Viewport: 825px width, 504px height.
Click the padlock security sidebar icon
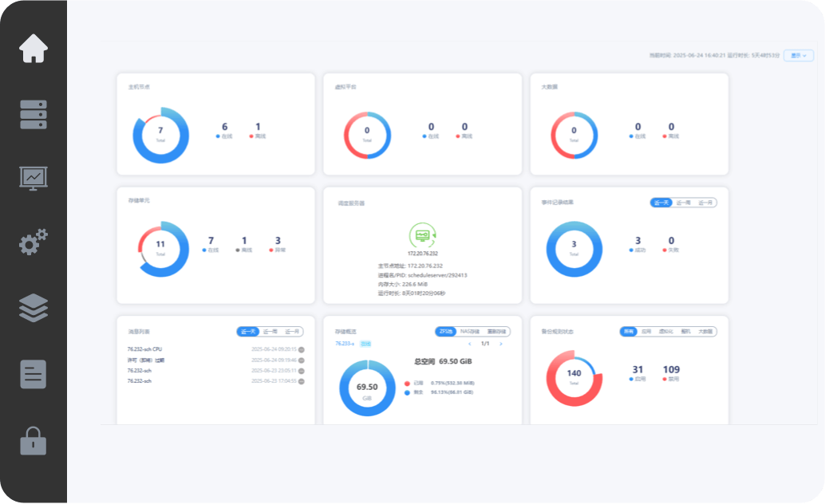coord(34,439)
